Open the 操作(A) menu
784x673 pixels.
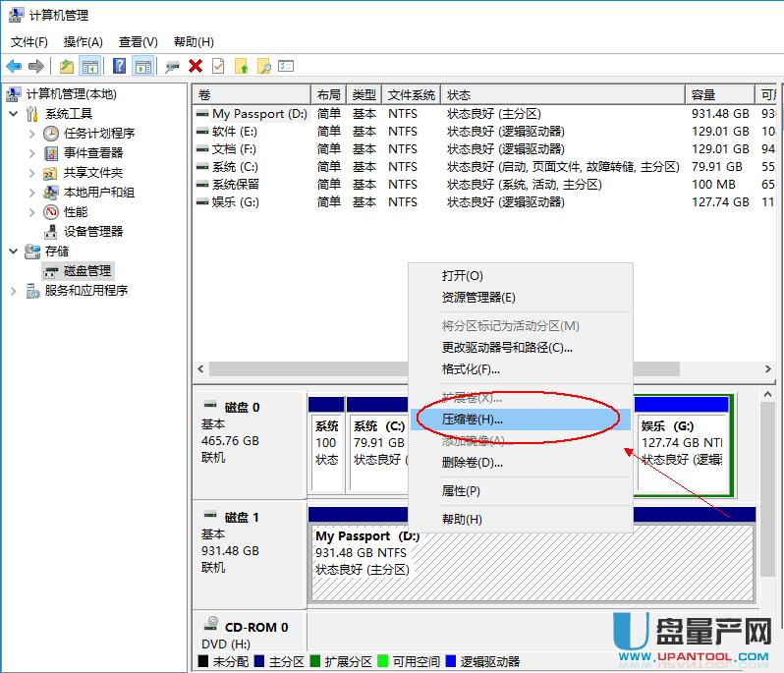coord(83,41)
